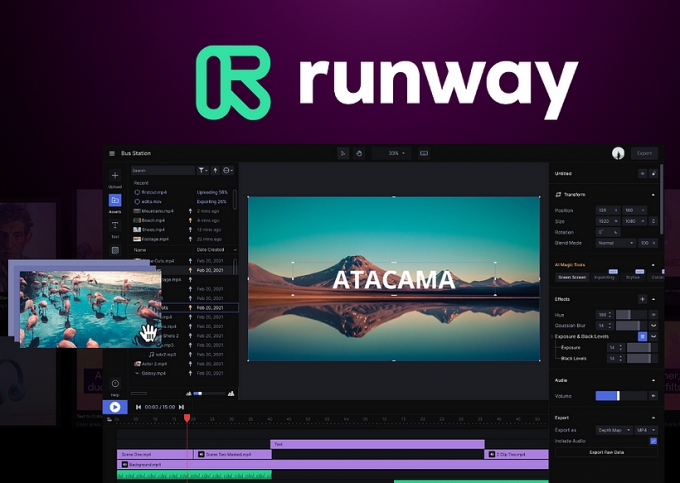Image resolution: width=680 pixels, height=483 pixels.
Task: Toggle the Exposure & Black Levels effect
Action: [x=642, y=336]
